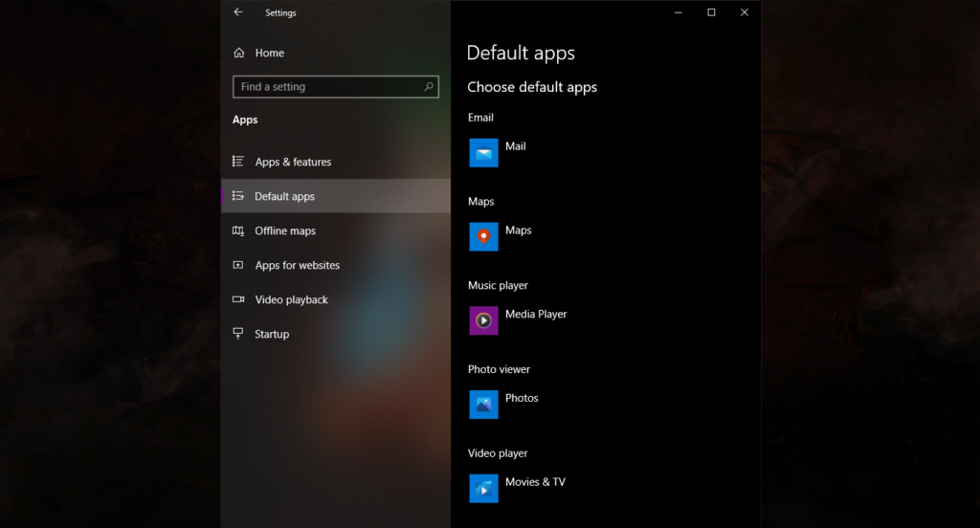Open Video playback settings

click(291, 299)
